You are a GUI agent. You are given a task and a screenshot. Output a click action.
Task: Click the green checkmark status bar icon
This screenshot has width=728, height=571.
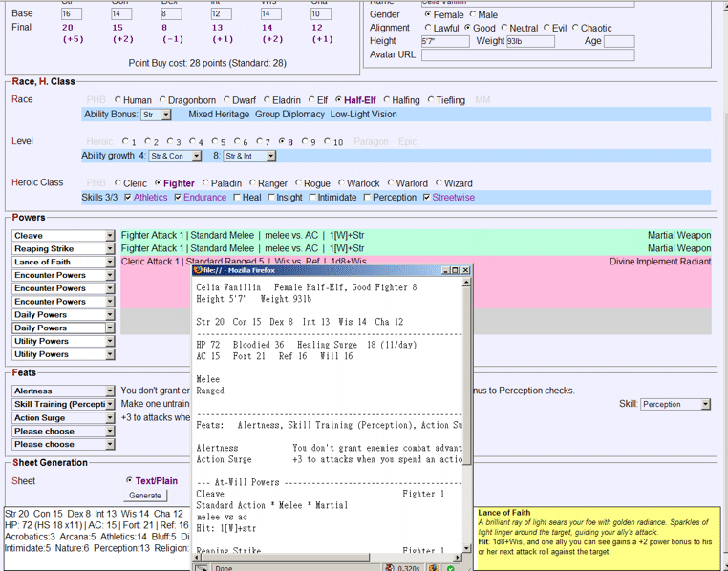[x=450, y=568]
